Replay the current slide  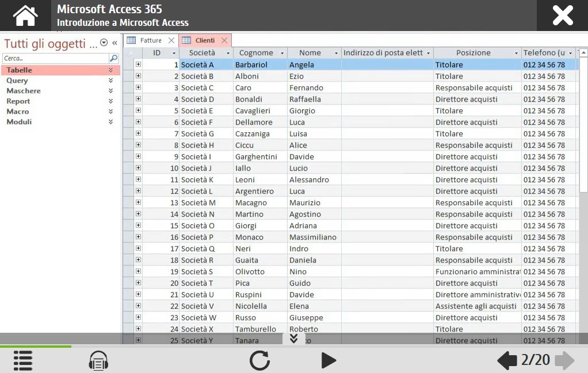(x=259, y=360)
